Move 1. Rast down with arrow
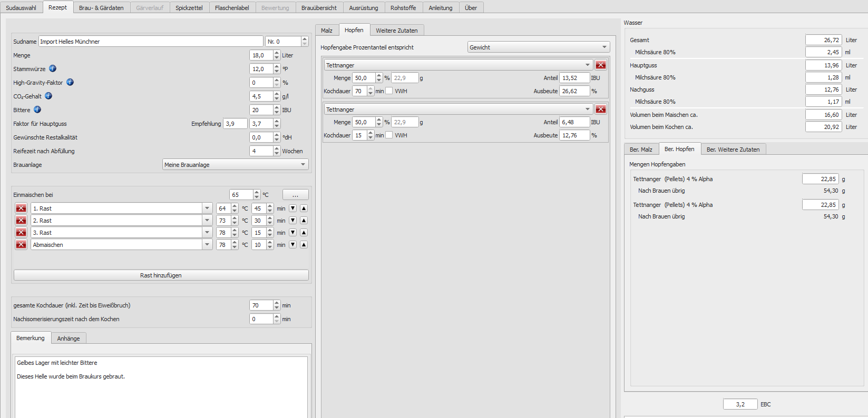Image resolution: width=868 pixels, height=418 pixels. [x=293, y=208]
